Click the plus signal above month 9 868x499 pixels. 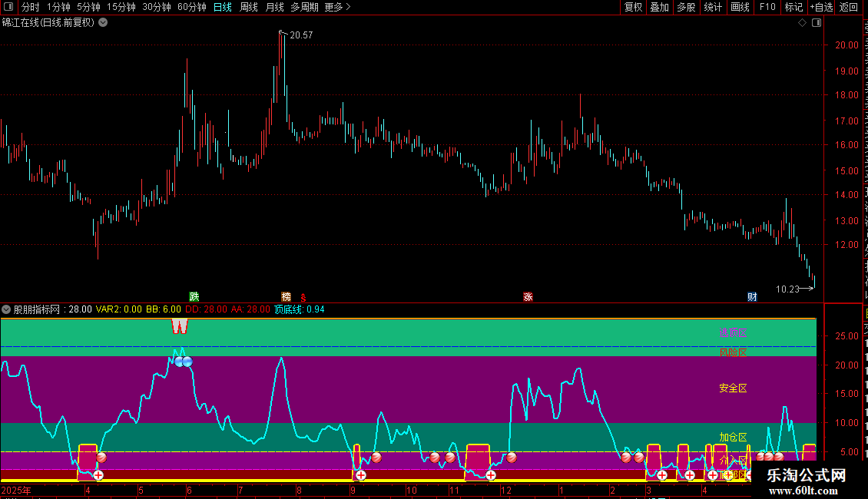[x=361, y=475]
